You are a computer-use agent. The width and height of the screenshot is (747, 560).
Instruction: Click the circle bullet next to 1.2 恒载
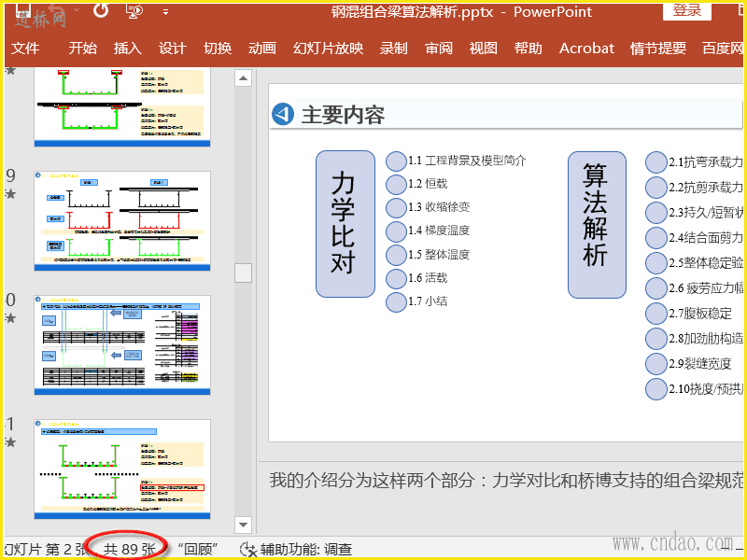396,184
